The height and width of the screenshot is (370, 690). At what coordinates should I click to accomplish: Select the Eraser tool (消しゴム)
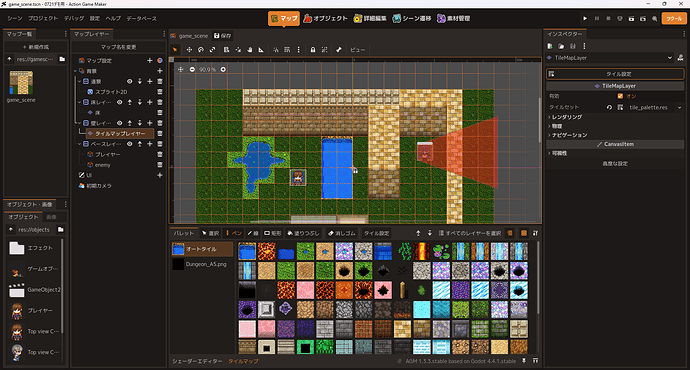point(341,233)
